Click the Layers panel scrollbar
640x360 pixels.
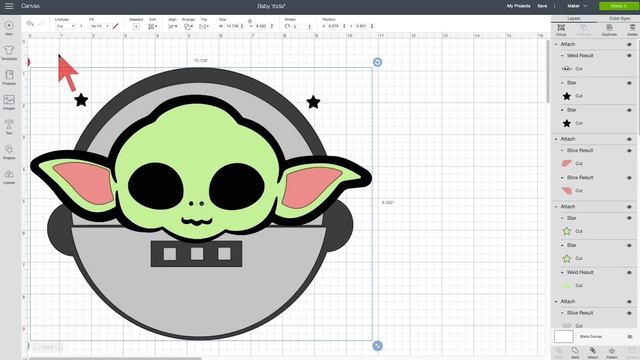[638, 88]
